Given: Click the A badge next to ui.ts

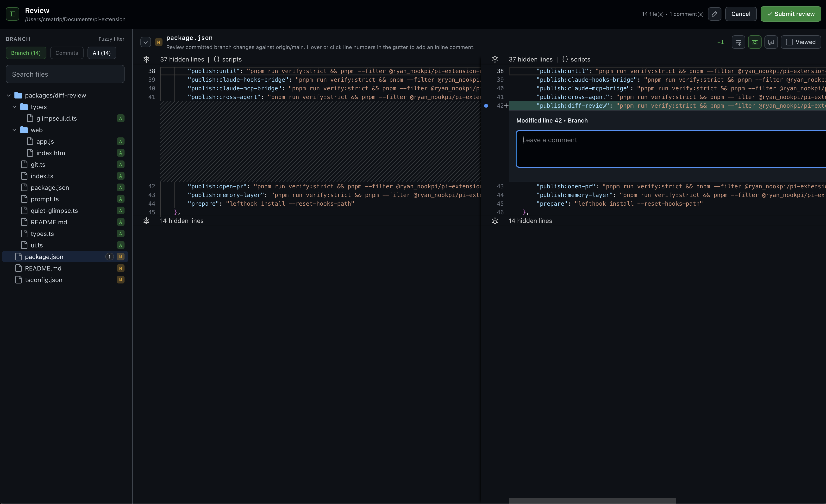Looking at the screenshot, I should coord(121,245).
